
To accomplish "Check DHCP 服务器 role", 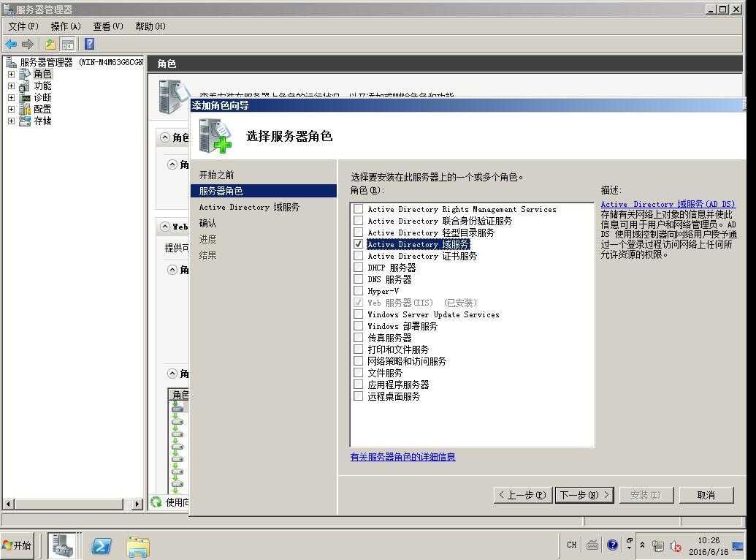I will coord(358,267).
